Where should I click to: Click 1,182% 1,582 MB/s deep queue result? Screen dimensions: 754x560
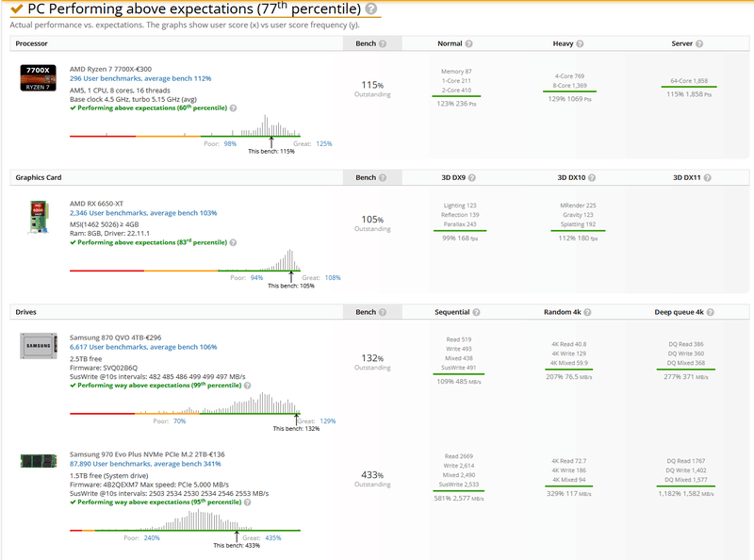click(x=686, y=494)
